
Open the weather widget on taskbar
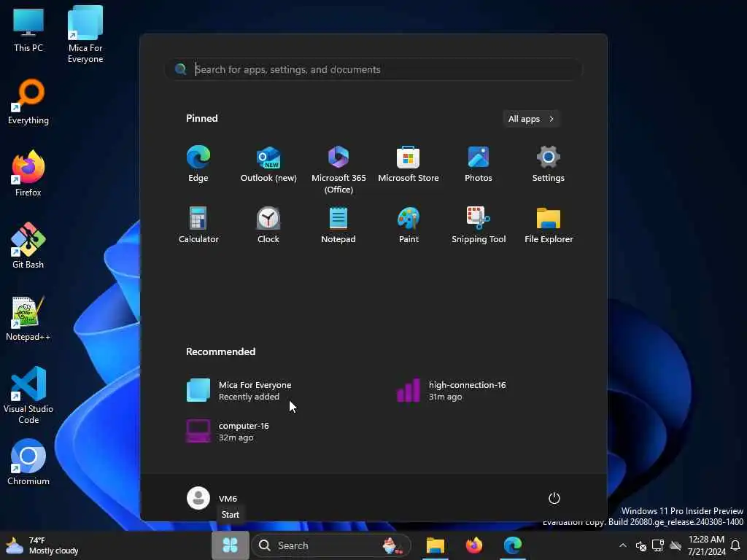pyautogui.click(x=42, y=545)
